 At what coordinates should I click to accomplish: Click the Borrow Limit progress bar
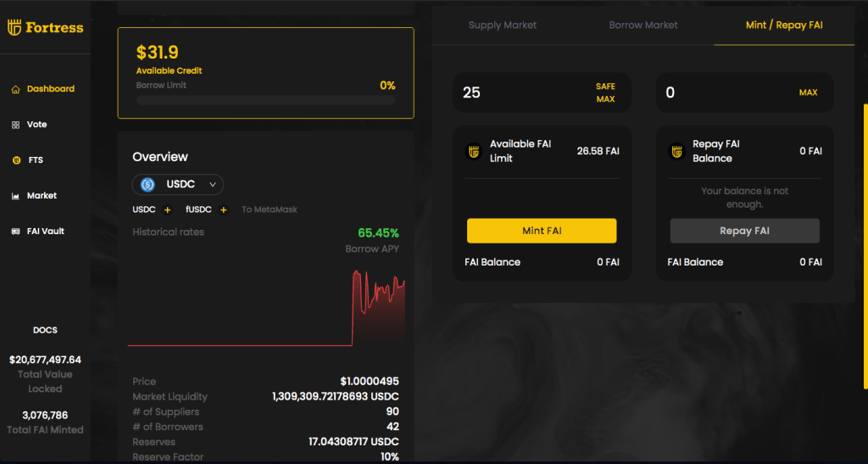coord(265,101)
